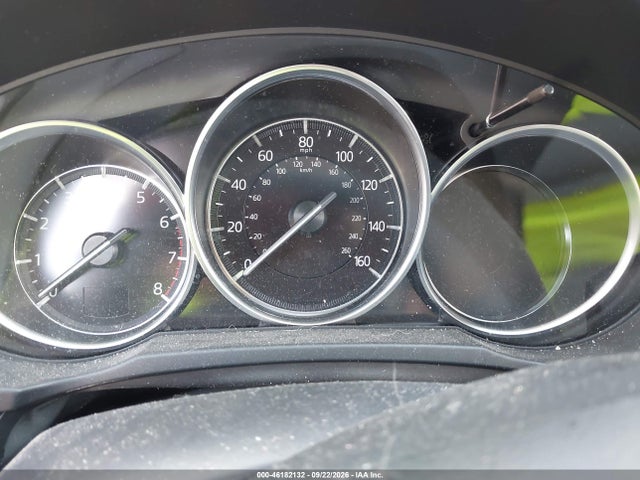This screenshot has width=640, height=480.
Task: Click the speedometer needle
Action: click(291, 234)
